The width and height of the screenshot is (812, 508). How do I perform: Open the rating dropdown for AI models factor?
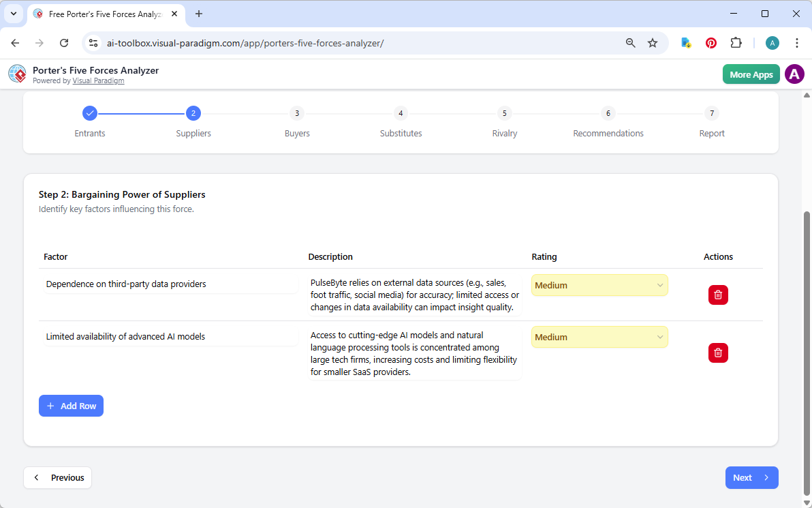click(x=599, y=337)
